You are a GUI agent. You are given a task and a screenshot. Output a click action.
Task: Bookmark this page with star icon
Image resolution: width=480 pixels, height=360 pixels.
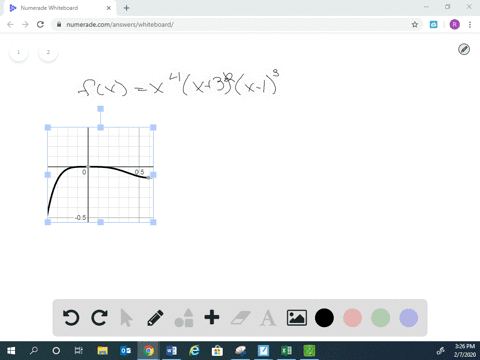point(415,24)
